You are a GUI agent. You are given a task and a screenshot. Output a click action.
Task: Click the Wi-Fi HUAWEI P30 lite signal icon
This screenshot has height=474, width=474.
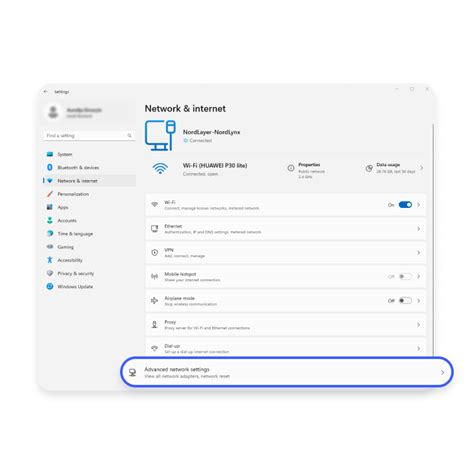pyautogui.click(x=160, y=169)
